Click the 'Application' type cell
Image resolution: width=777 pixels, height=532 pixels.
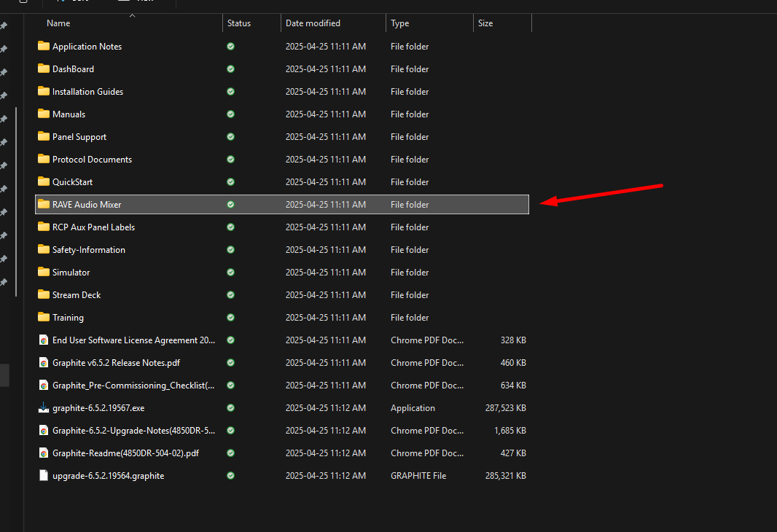(x=413, y=407)
